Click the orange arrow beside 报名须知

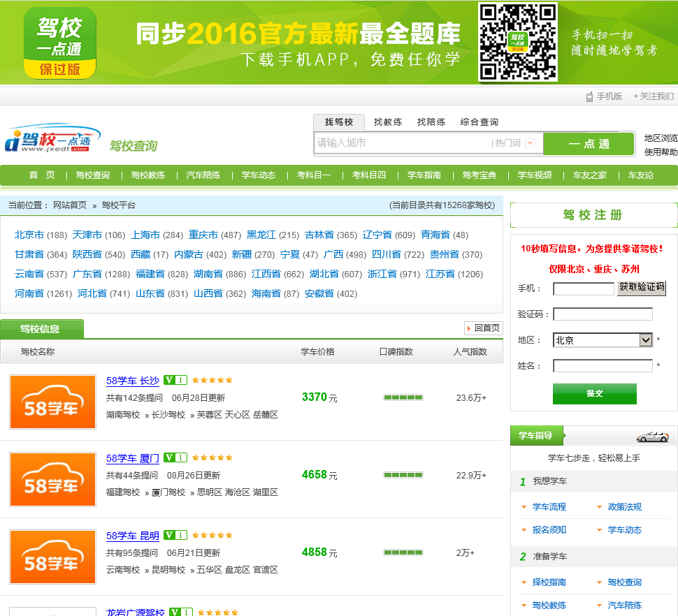point(524,530)
